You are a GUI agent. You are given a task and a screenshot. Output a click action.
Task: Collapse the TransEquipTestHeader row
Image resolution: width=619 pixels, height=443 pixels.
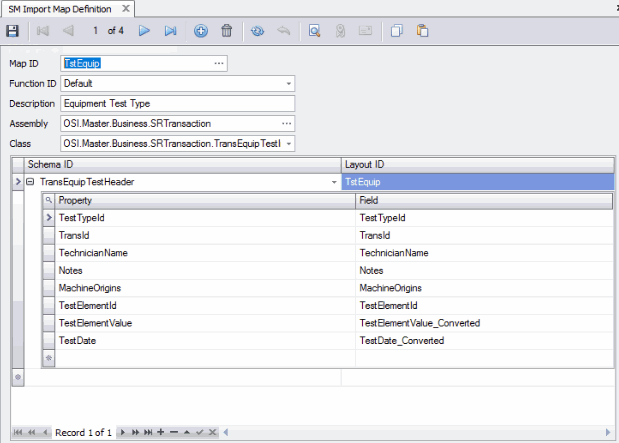(x=30, y=182)
